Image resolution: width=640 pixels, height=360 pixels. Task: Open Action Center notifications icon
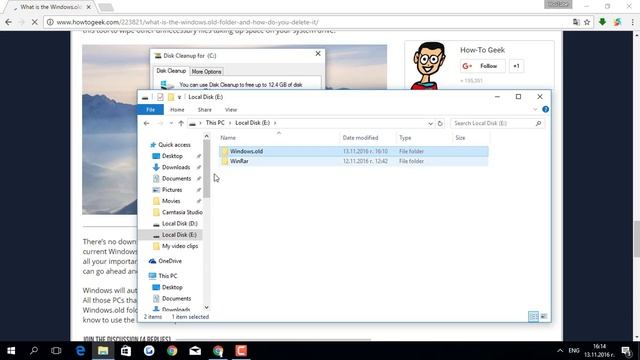627,351
